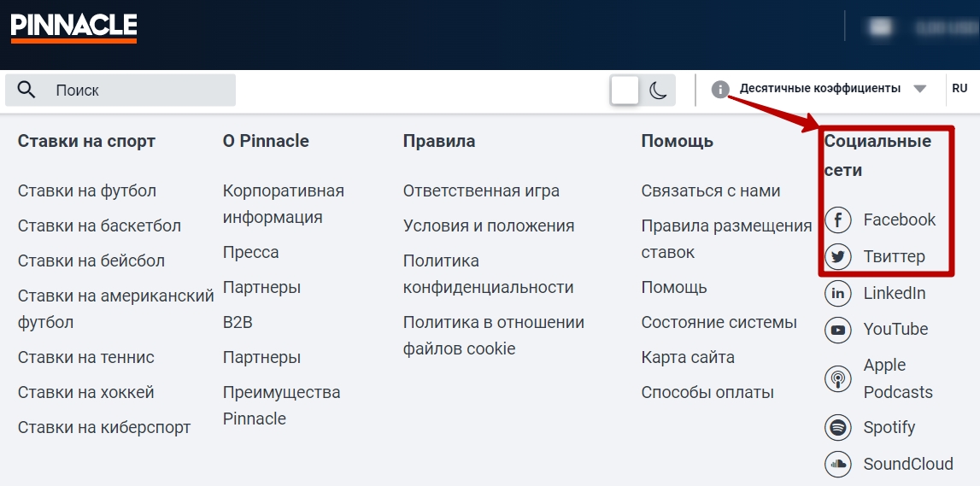
Task: Open Ответственная игра rules page
Action: tap(481, 190)
